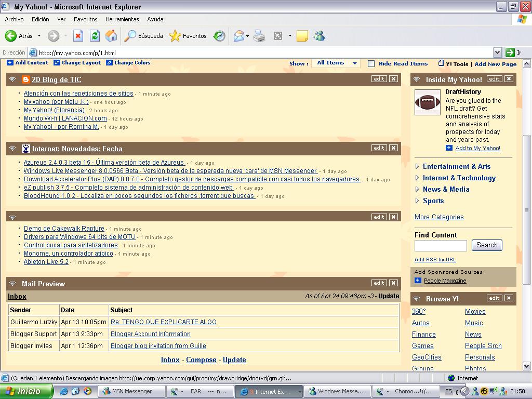Open the Ver menu
The height and width of the screenshot is (399, 532).
[x=61, y=19]
